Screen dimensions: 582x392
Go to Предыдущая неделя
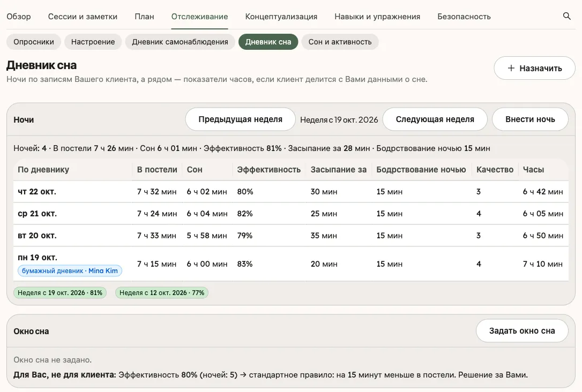pyautogui.click(x=240, y=119)
